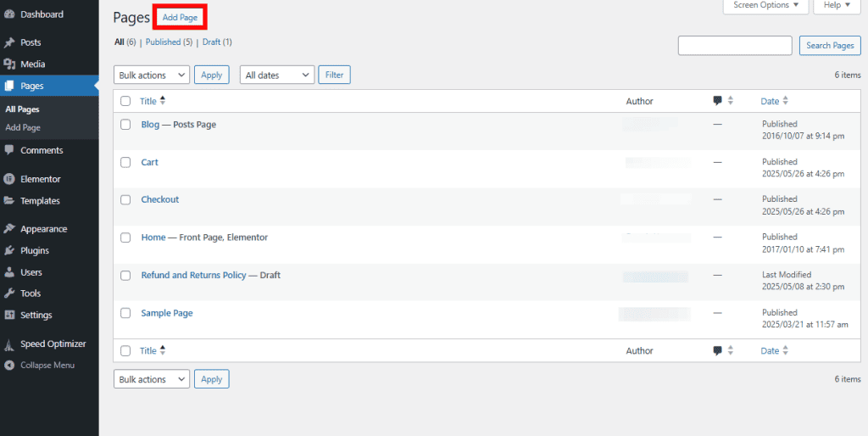Screen dimensions: 868x436
Task: Click the Title column header link
Action: [x=147, y=101]
